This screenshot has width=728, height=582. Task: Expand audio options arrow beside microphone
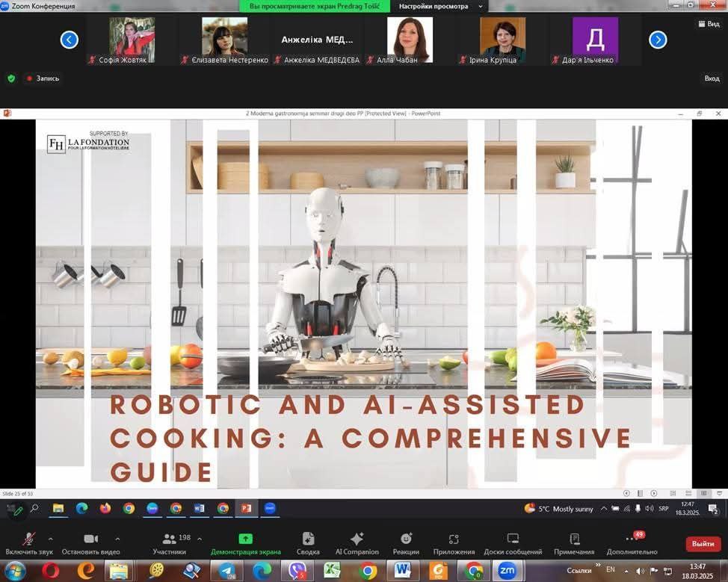(x=50, y=538)
